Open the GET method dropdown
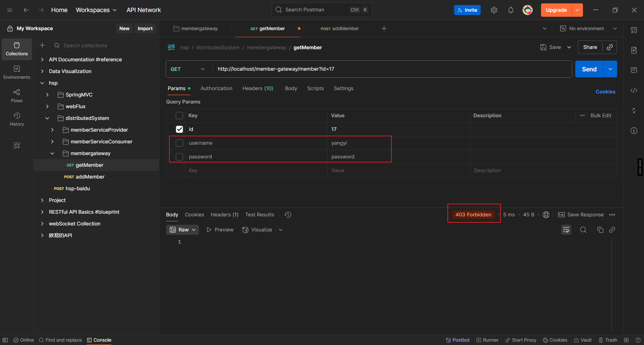Image resolution: width=644 pixels, height=345 pixels. [x=188, y=69]
